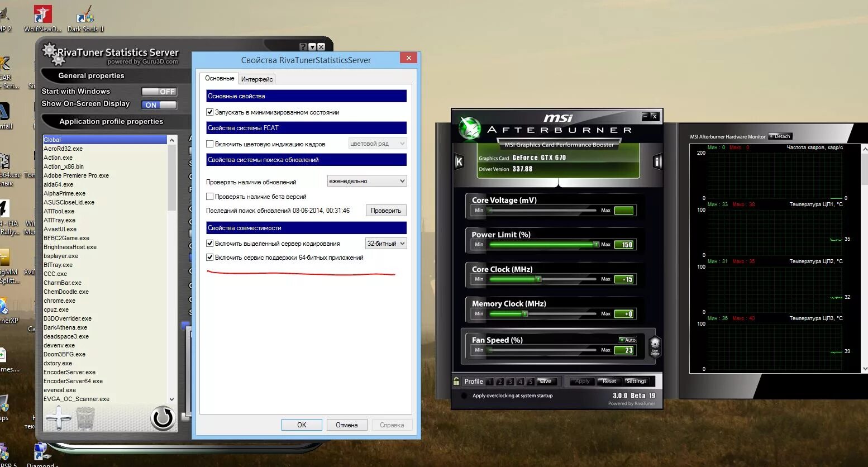Screen dimensions: 868x467
Task: Select Doom3BFG.exe in the profile list
Action: pyautogui.click(x=105, y=354)
